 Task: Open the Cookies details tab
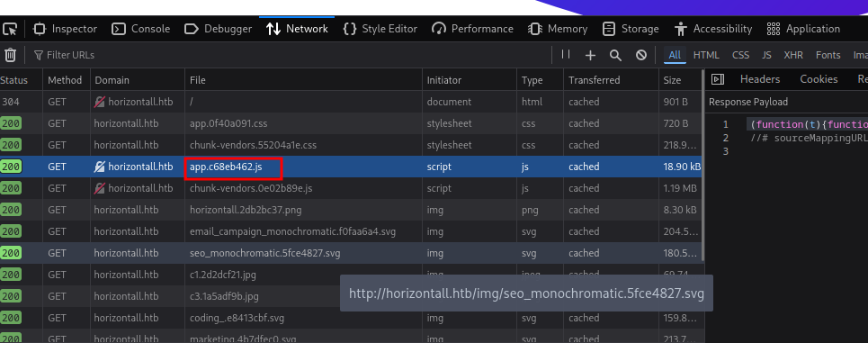point(819,79)
